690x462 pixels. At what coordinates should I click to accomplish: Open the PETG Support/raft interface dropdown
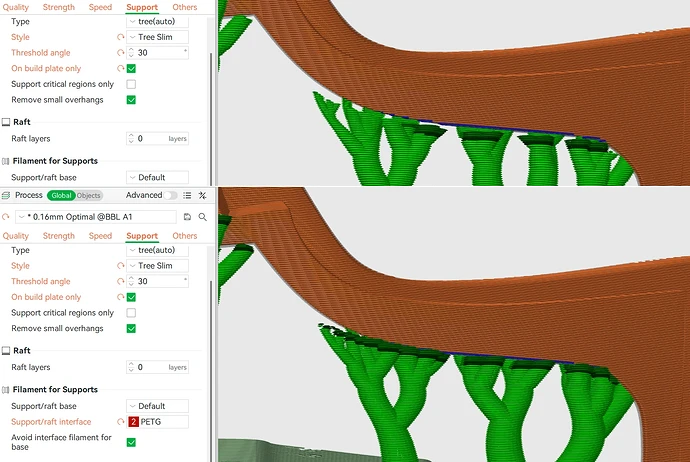coord(158,422)
